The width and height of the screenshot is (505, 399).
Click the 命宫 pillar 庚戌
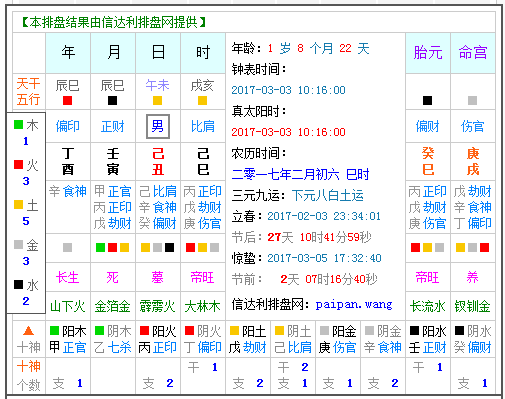(x=473, y=162)
